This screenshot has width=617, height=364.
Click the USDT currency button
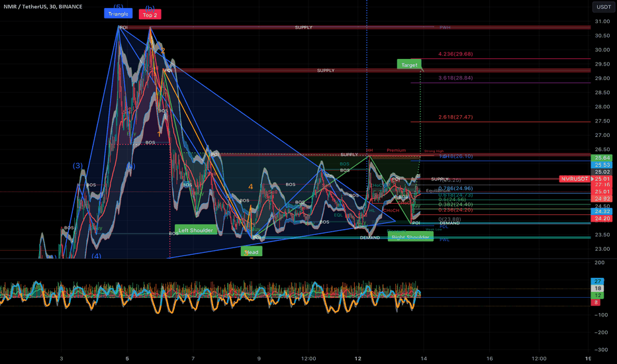(x=603, y=7)
